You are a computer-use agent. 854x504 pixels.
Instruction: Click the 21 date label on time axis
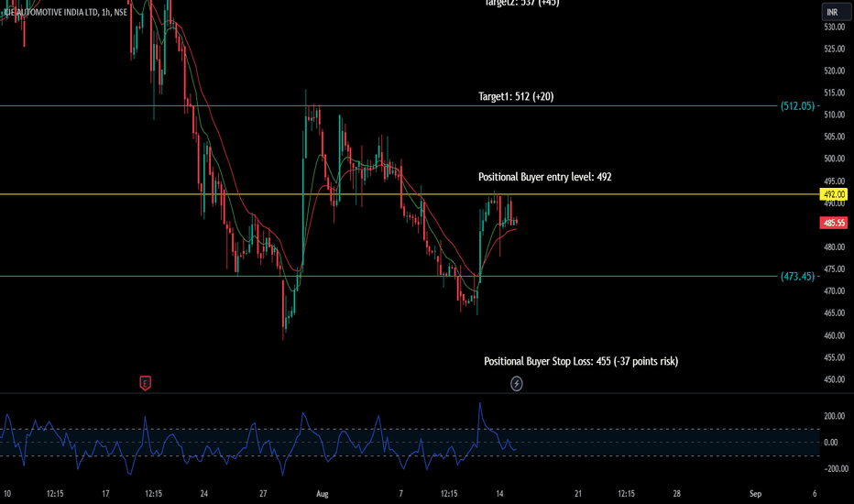[x=578, y=494]
